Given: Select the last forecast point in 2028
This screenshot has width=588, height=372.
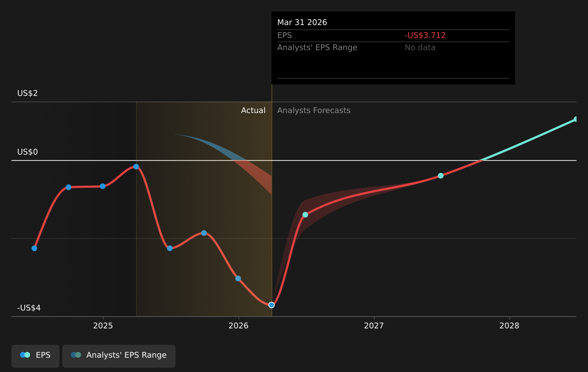Looking at the screenshot, I should 576,119.
